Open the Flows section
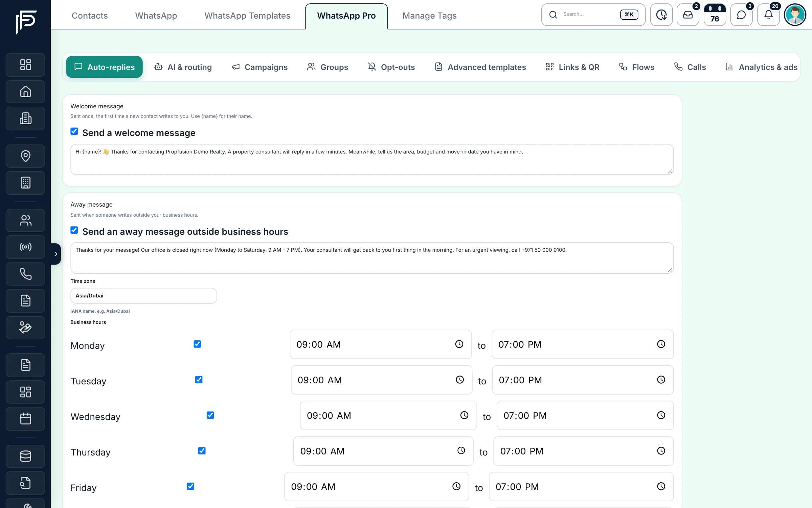Image resolution: width=812 pixels, height=508 pixels. pos(637,67)
